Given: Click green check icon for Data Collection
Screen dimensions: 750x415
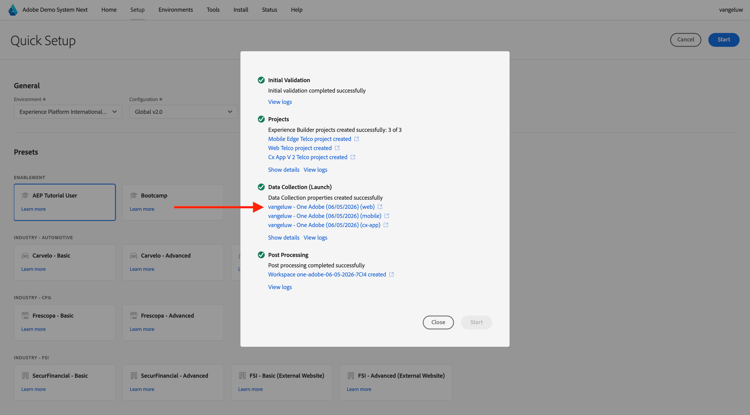Looking at the screenshot, I should point(261,187).
